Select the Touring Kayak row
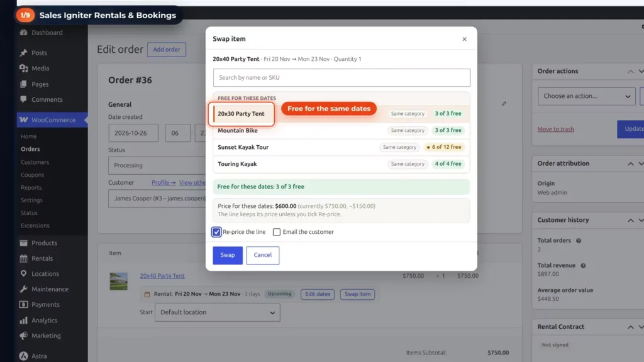Screen dimensions: 644x362 coord(341,164)
